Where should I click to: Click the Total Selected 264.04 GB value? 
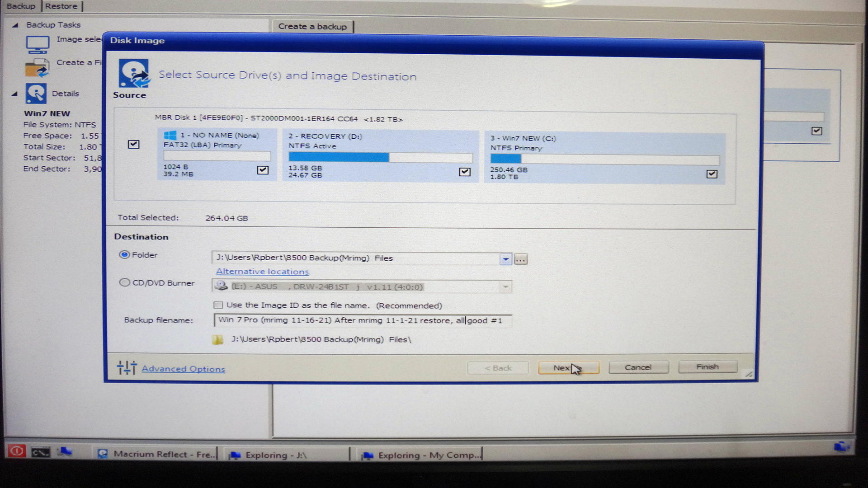[226, 218]
